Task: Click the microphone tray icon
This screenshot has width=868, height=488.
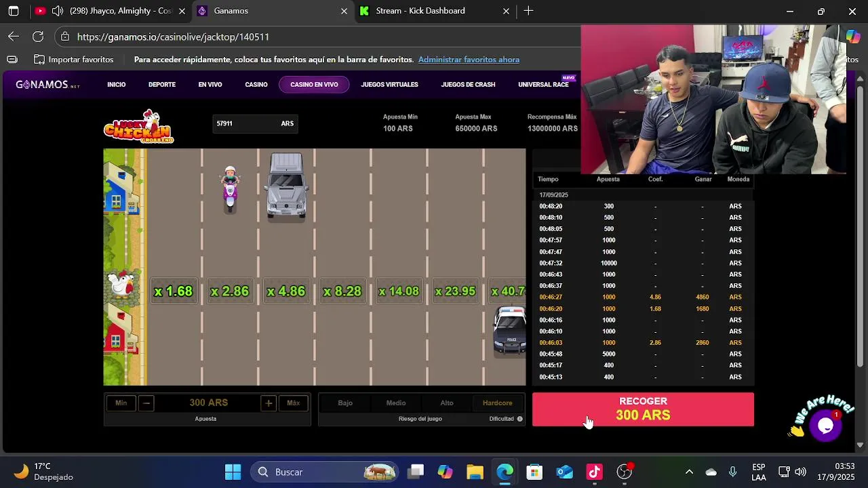Action: tap(732, 472)
